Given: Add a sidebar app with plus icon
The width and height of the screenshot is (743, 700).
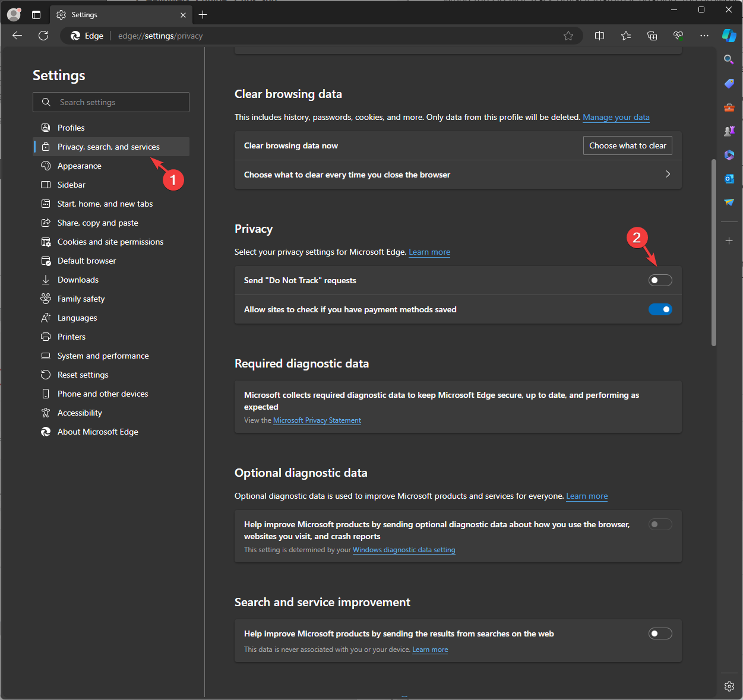Looking at the screenshot, I should (729, 240).
